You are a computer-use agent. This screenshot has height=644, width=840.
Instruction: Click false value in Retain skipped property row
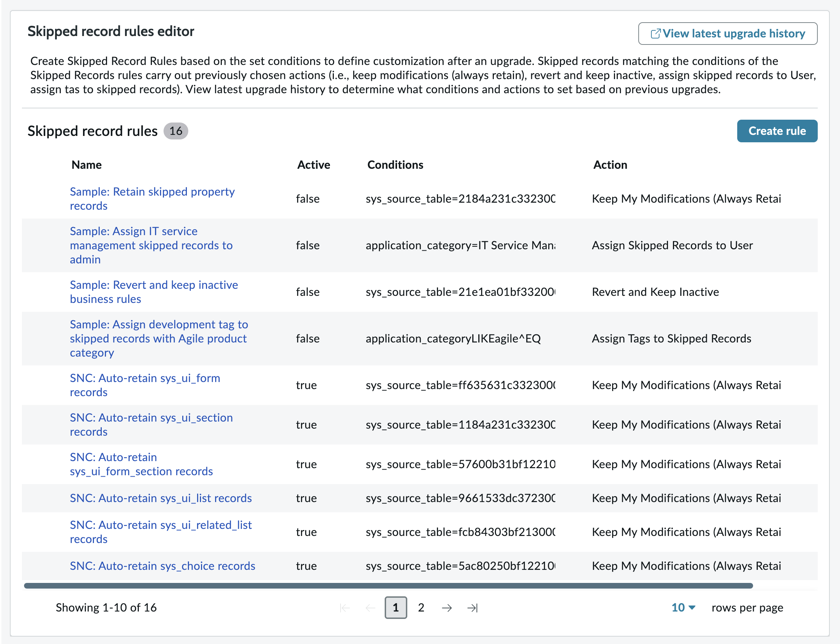tap(308, 198)
